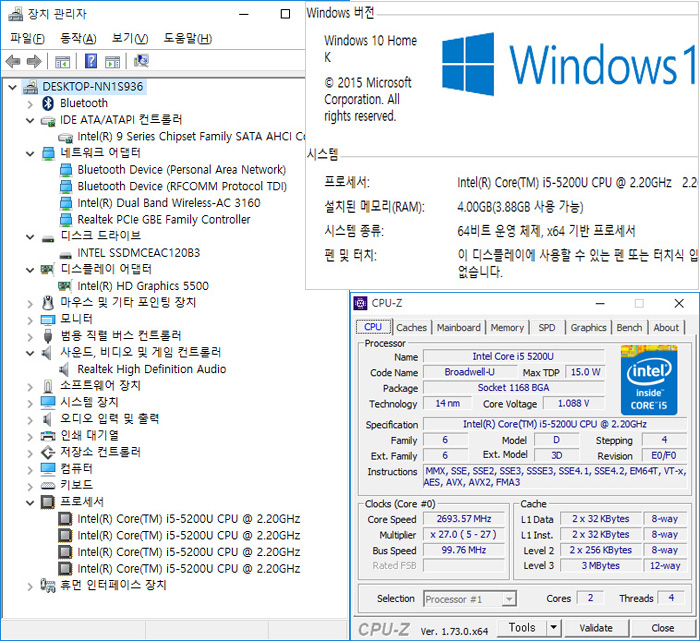Click the 마우스 및 기타 포인팅 장치 mouse icon
Image resolution: width=700 pixels, height=643 pixels.
(x=48, y=303)
